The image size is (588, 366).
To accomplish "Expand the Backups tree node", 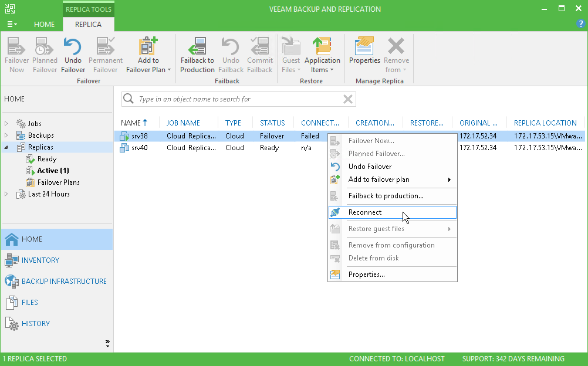I will 6,135.
